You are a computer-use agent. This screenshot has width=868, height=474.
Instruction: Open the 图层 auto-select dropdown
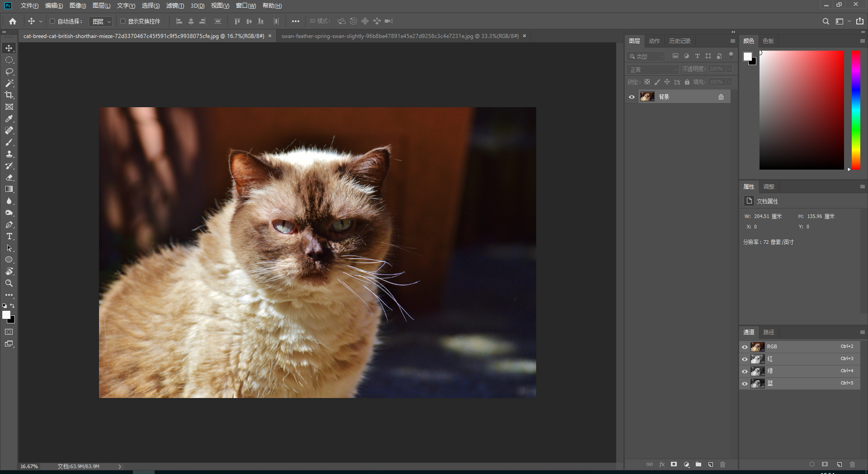point(100,21)
